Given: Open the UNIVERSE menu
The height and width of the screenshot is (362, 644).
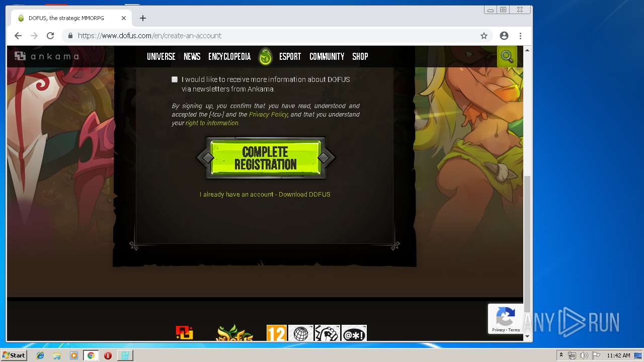Looking at the screenshot, I should (161, 56).
